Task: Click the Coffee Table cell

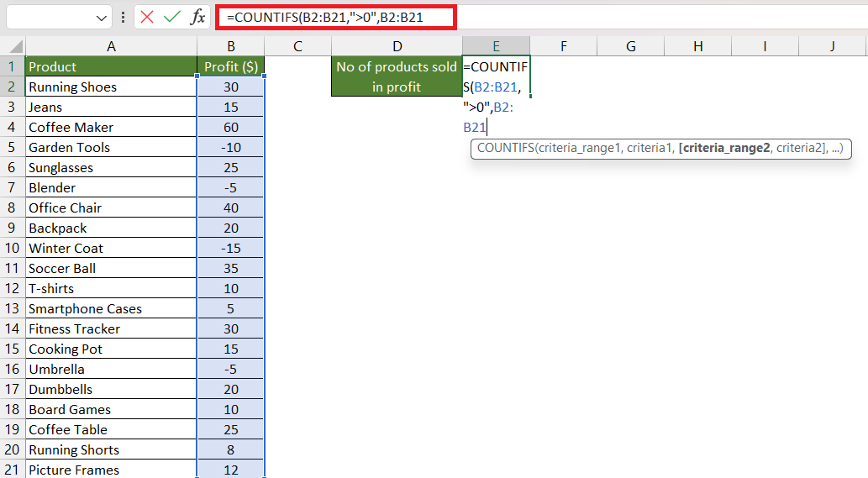Action: (111, 430)
